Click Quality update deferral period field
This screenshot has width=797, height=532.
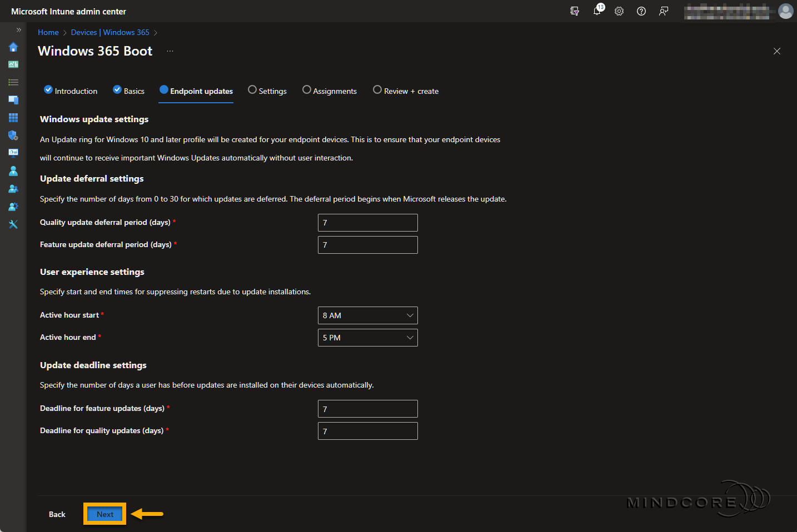click(x=367, y=223)
